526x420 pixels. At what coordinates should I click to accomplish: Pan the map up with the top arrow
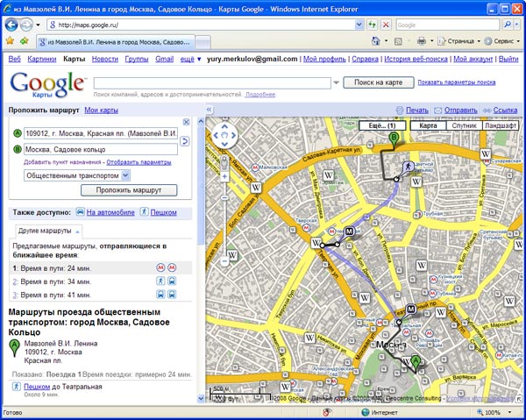224,127
